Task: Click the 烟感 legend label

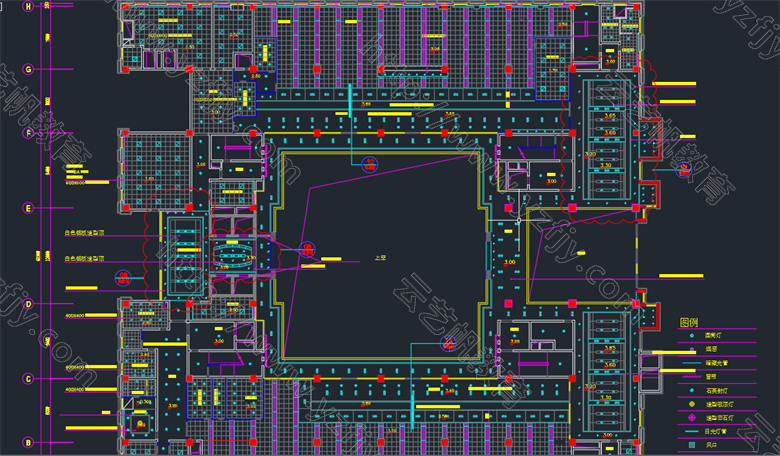Action: click(x=712, y=350)
